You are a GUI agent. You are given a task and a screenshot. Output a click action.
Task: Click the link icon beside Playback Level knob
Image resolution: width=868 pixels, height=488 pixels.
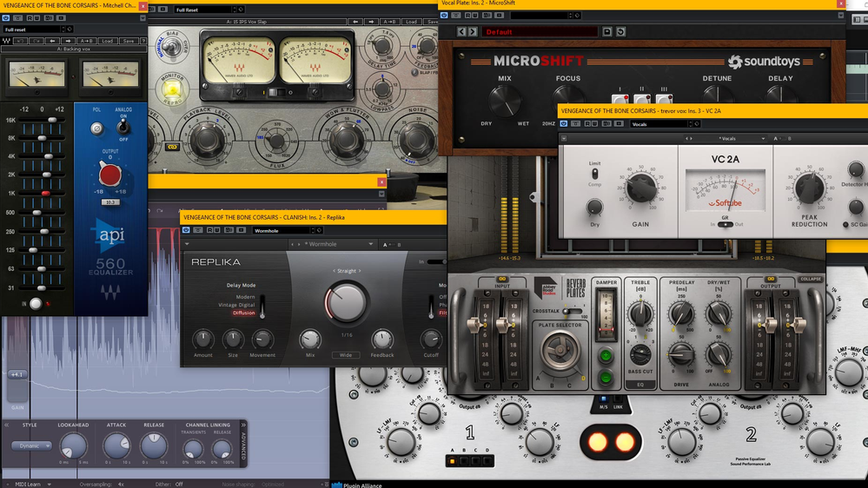(x=173, y=147)
